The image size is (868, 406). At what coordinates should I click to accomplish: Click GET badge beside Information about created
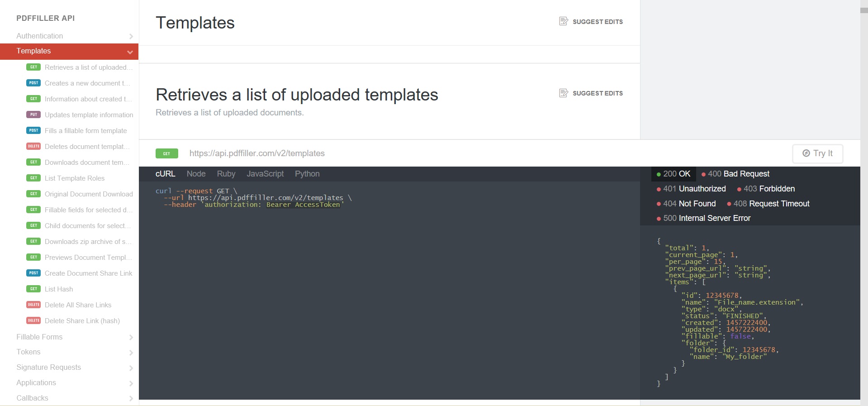pos(33,99)
